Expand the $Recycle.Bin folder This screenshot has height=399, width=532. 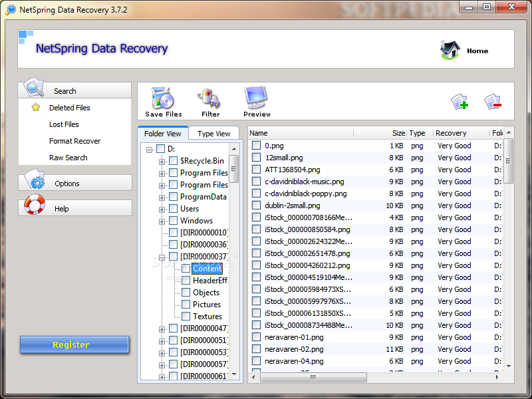[162, 162]
